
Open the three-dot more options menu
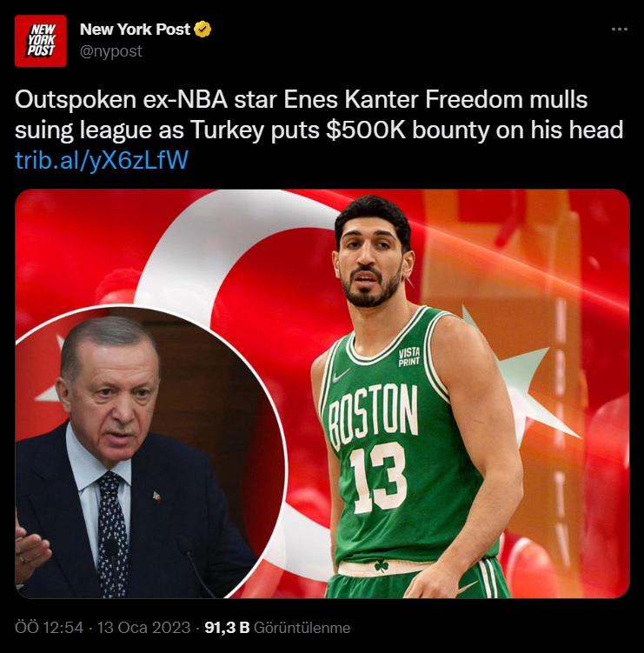point(620,30)
